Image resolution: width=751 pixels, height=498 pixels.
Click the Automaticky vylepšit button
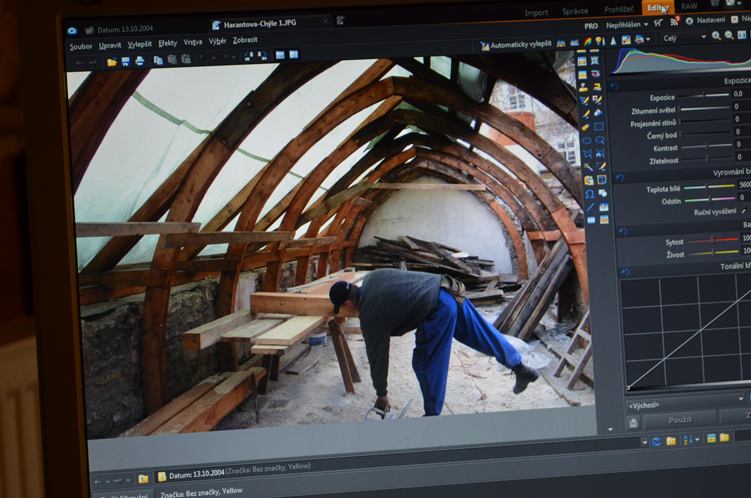point(515,45)
